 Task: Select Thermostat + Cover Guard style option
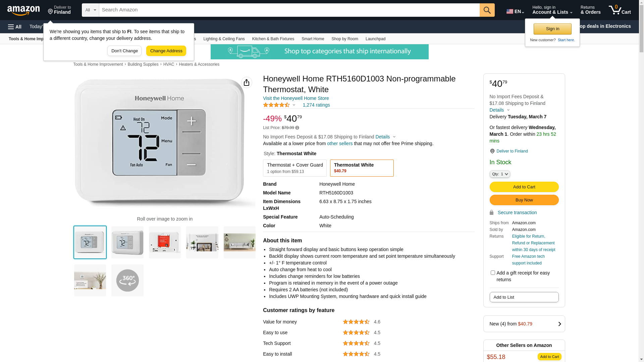(294, 168)
